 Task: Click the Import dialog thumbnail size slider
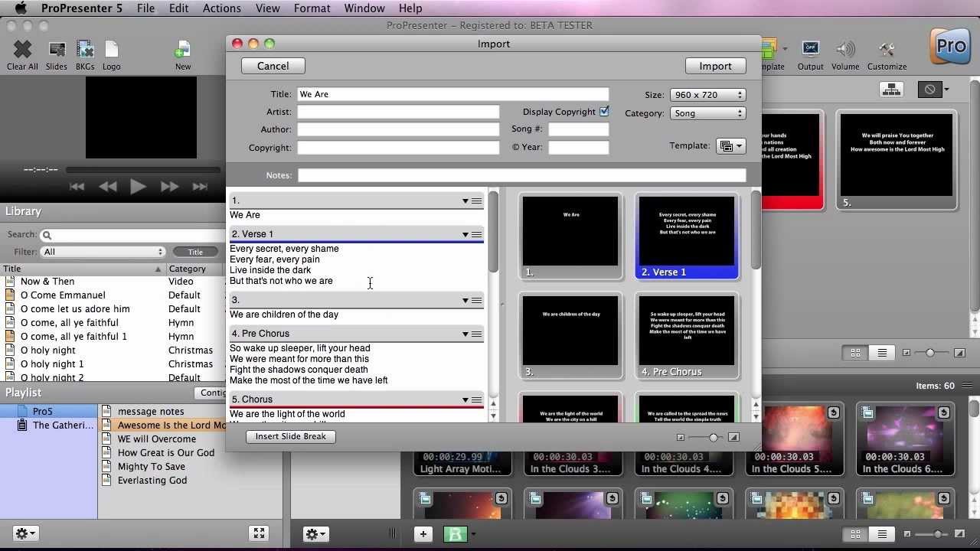(x=707, y=437)
